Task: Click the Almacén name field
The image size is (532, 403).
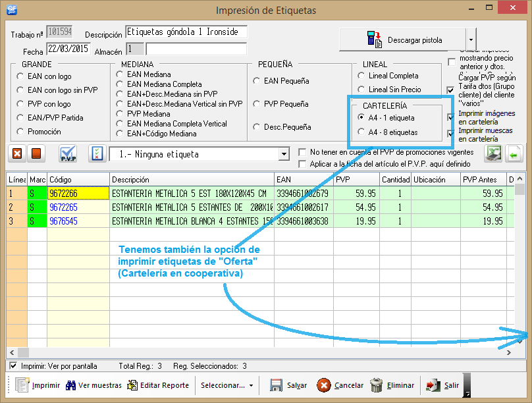Action: click(x=196, y=49)
